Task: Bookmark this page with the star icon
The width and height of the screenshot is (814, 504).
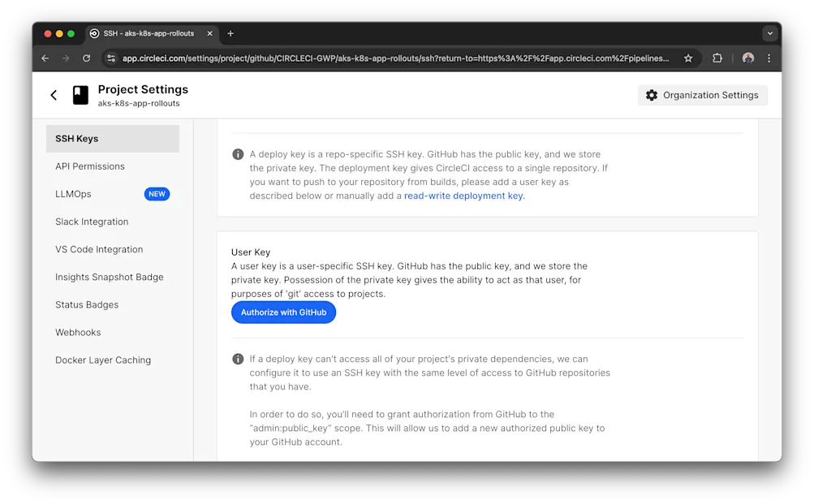Action: tap(688, 58)
